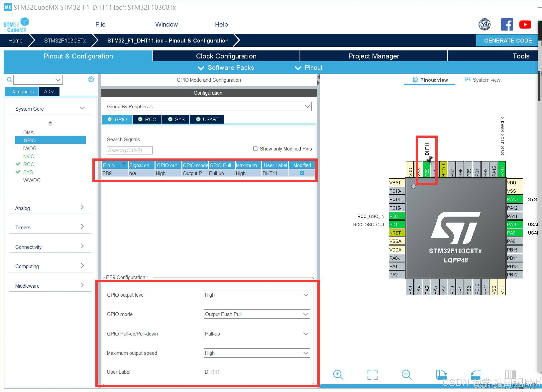Select the NRST pin on the chip
This screenshot has width=542, height=392.
tap(397, 233)
